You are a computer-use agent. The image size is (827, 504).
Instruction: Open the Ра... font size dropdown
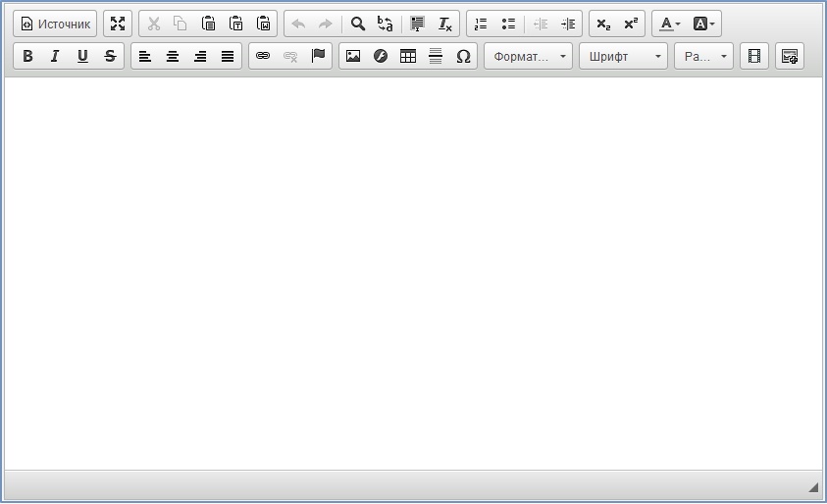coord(703,56)
